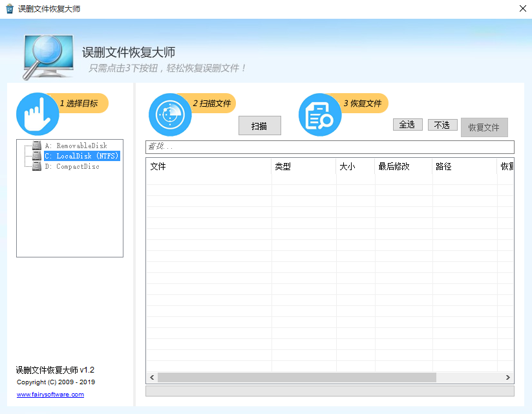532x414 pixels.
Task: Click the disk icon beside A: RemovableDisk
Action: [x=36, y=145]
